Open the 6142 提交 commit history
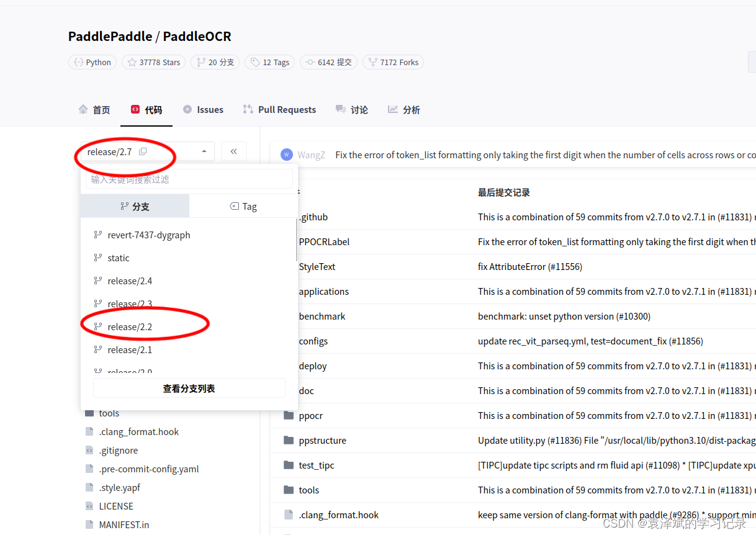Viewport: 756px width, 535px height. point(328,62)
